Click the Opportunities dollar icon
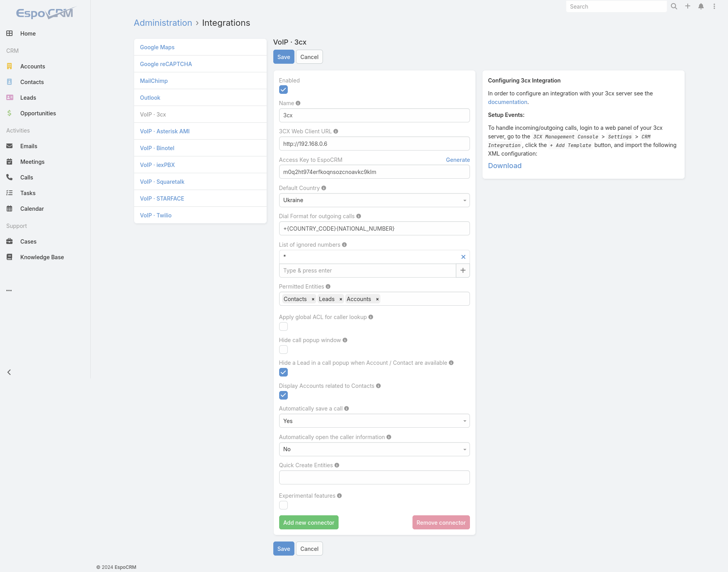This screenshot has height=572, width=728. tap(9, 113)
